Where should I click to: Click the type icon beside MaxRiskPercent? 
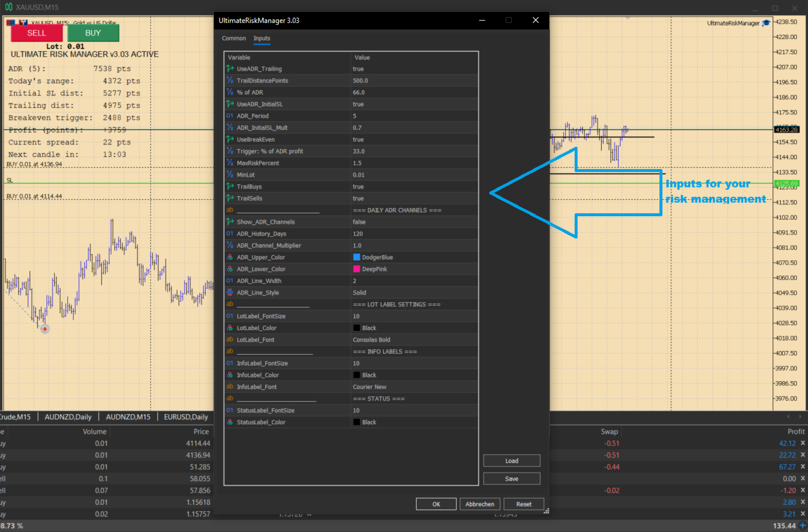click(x=230, y=163)
